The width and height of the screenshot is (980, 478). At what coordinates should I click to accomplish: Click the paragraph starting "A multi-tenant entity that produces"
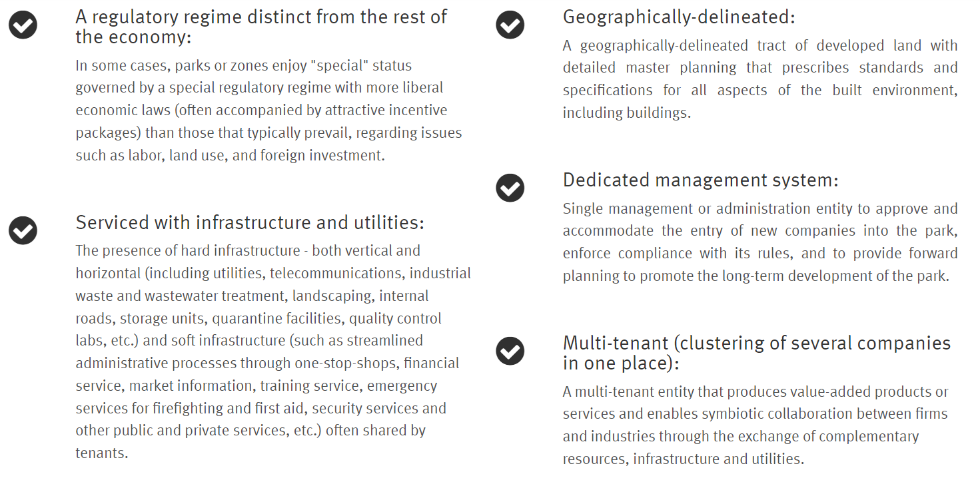[755, 425]
